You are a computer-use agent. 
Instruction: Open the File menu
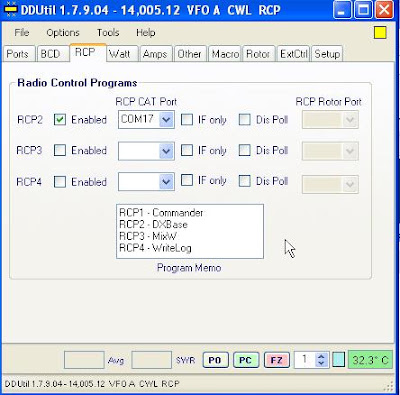[x=22, y=33]
